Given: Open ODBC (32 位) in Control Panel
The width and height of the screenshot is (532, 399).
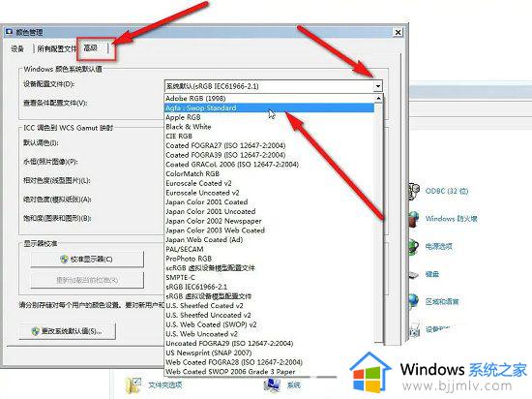Looking at the screenshot, I should (x=447, y=191).
